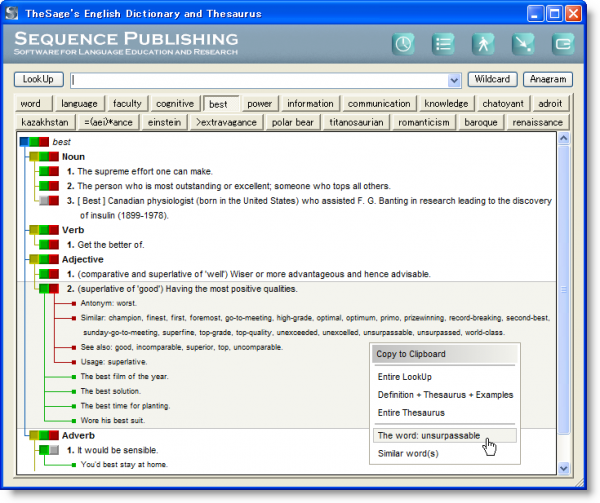Select the 'polar bear' history tab
Viewport: 600px width, 503px height.
[x=293, y=122]
